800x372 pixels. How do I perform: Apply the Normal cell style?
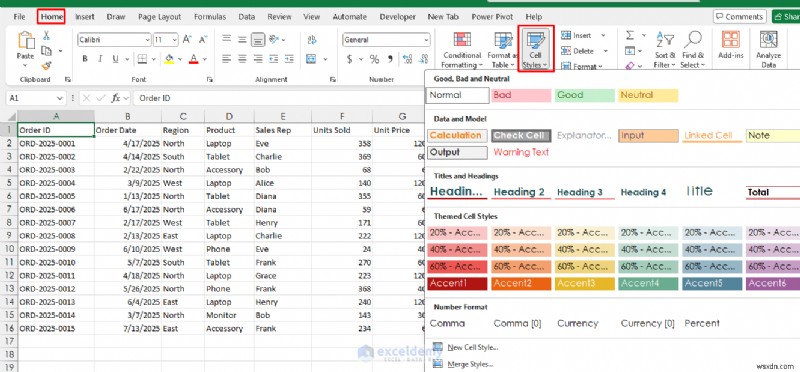(458, 95)
